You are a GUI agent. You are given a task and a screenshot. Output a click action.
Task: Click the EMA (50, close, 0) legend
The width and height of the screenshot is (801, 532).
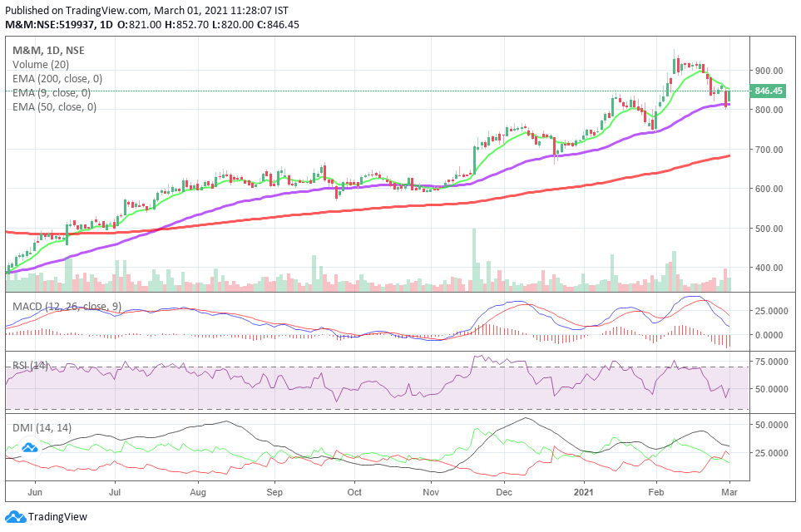click(x=55, y=106)
